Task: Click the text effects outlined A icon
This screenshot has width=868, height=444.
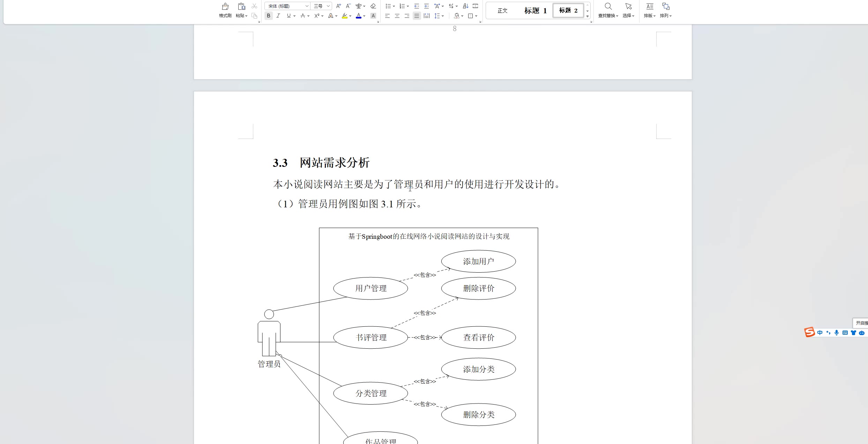Action: 330,16
